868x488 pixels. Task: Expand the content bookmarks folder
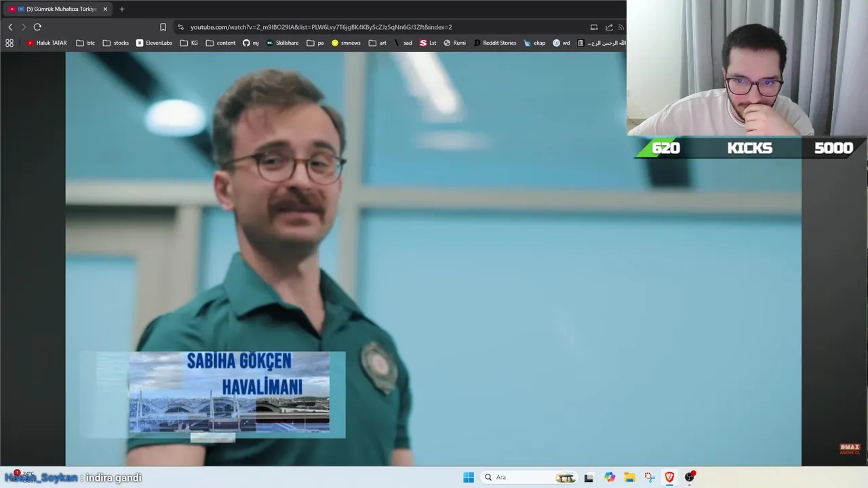[x=221, y=43]
